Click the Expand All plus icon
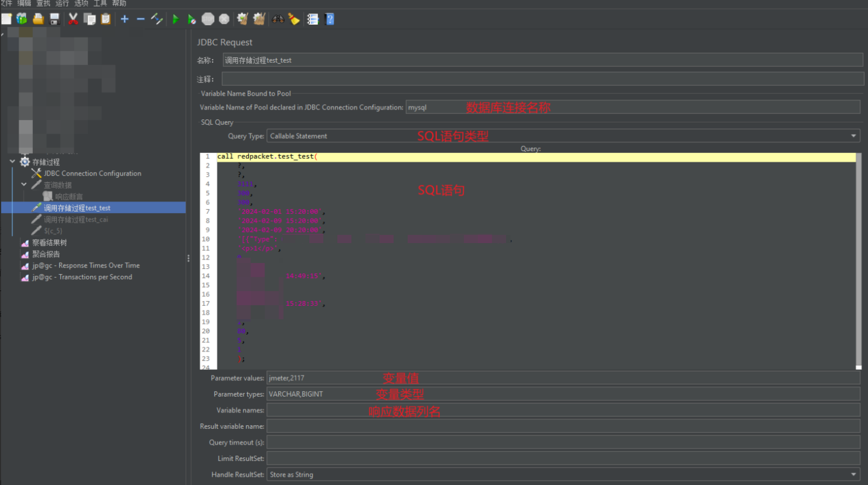 point(125,19)
